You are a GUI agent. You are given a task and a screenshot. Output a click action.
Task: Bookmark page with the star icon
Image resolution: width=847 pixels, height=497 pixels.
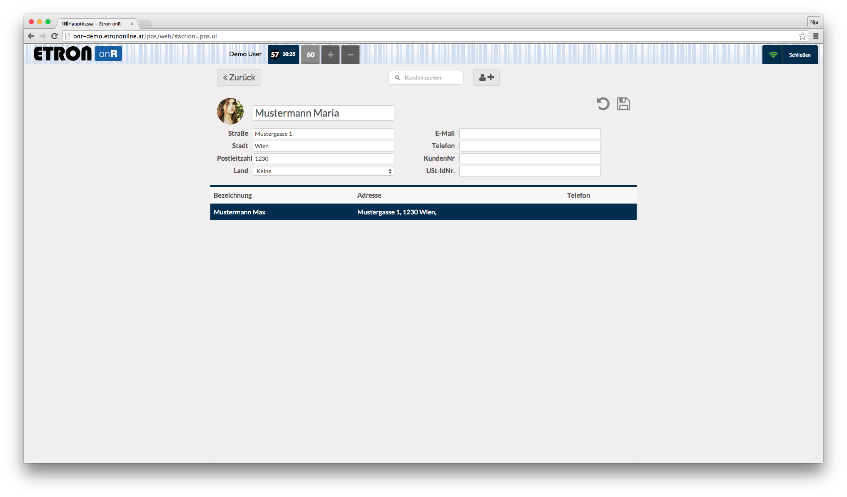[x=802, y=36]
